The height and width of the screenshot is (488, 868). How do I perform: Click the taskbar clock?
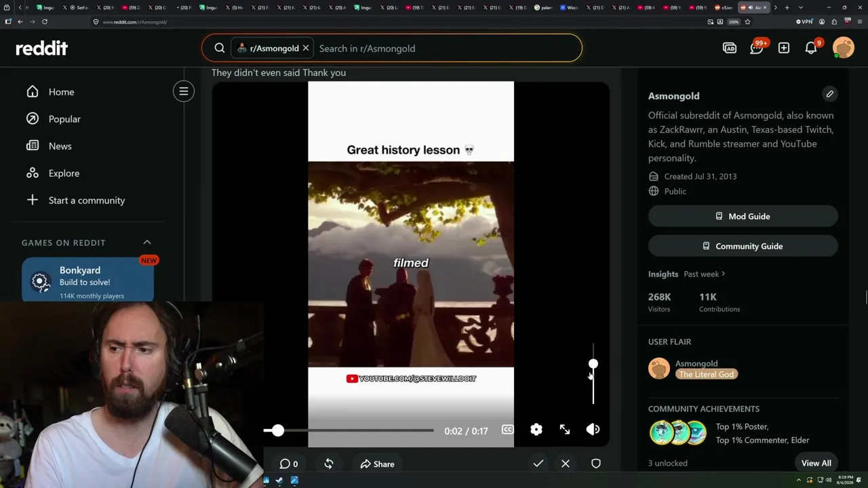[x=845, y=481]
